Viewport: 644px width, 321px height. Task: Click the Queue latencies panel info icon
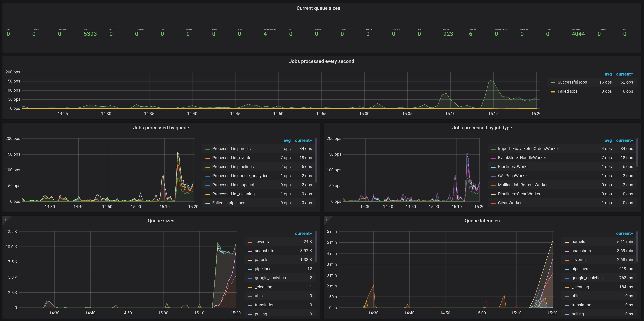[x=326, y=219]
